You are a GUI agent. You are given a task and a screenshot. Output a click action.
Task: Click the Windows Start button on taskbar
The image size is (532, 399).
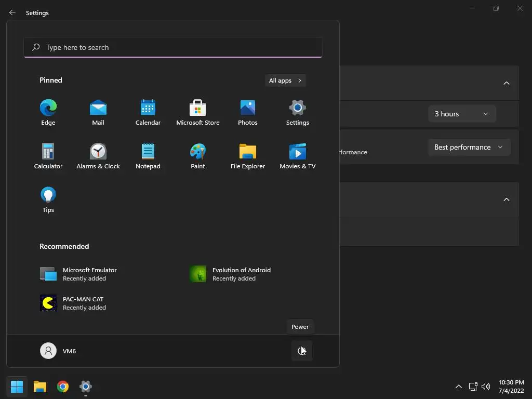pos(17,387)
